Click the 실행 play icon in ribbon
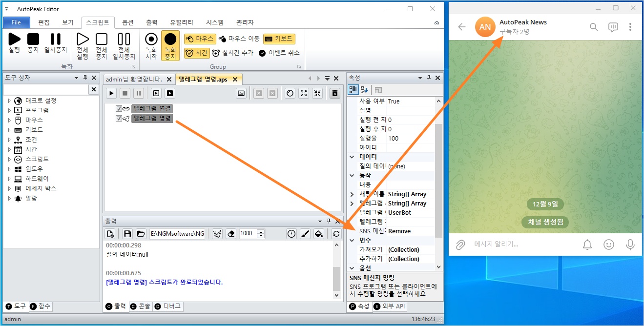Screen dimensions: 644x326 pos(15,39)
